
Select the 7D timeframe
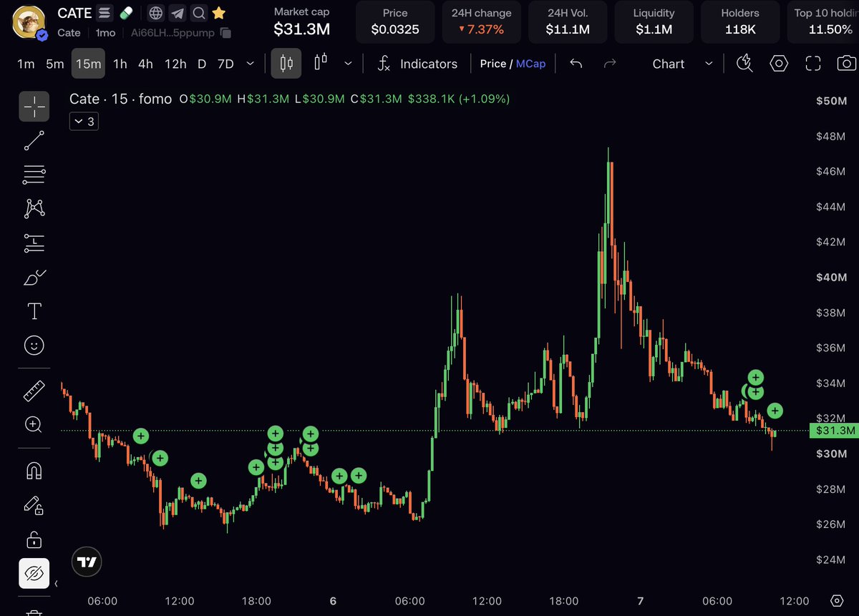pyautogui.click(x=225, y=64)
